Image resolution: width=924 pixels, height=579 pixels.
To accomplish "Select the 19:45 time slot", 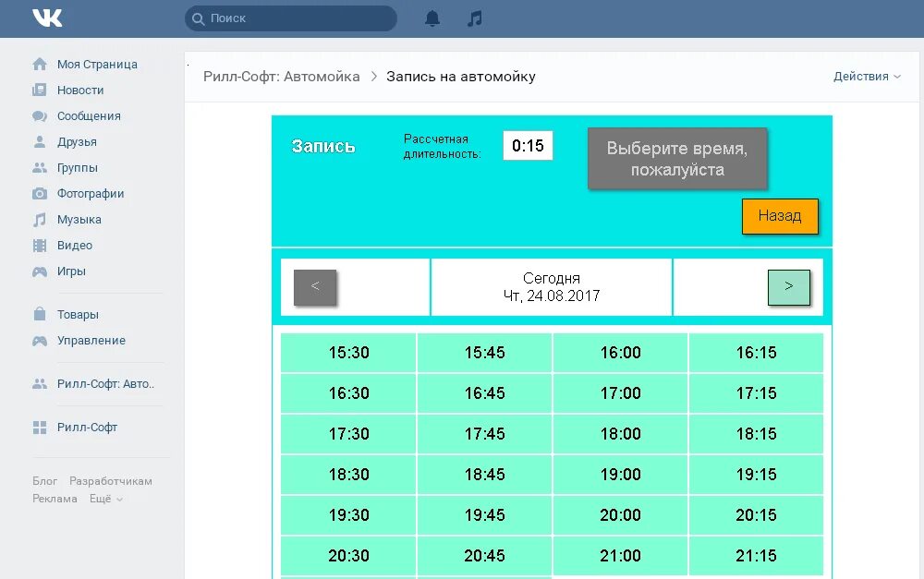I will point(484,514).
